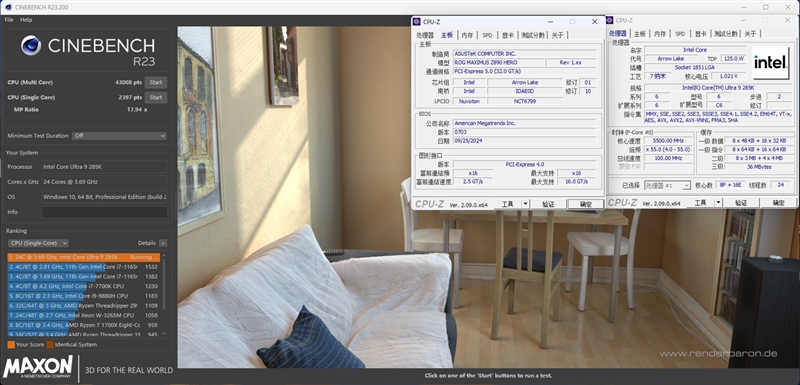Image resolution: width=800 pixels, height=385 pixels.
Task: Click the 43008 pts multi core score
Action: pyautogui.click(x=129, y=82)
